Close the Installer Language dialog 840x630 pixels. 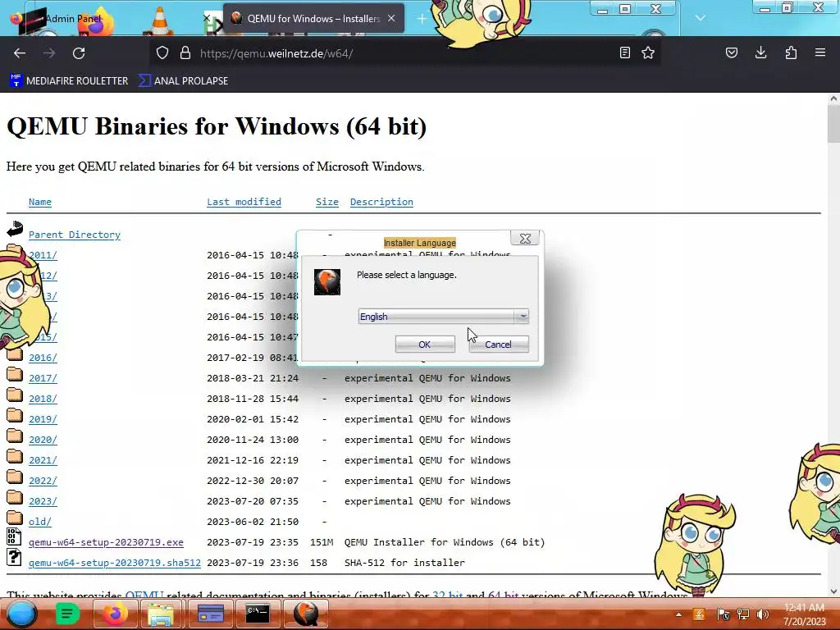[525, 239]
